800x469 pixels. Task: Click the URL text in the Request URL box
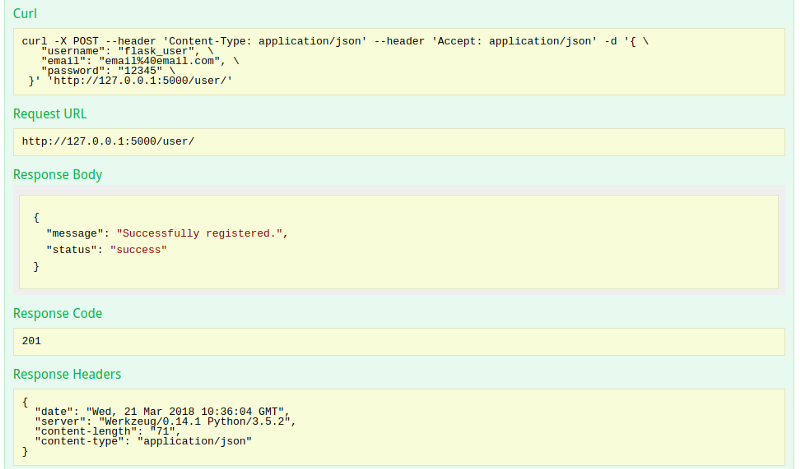[x=108, y=142]
